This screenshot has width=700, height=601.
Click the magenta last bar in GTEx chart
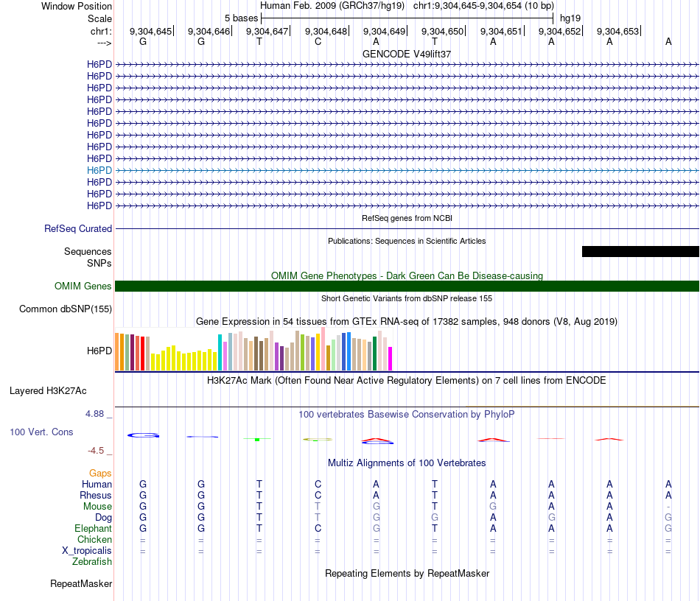(391, 359)
